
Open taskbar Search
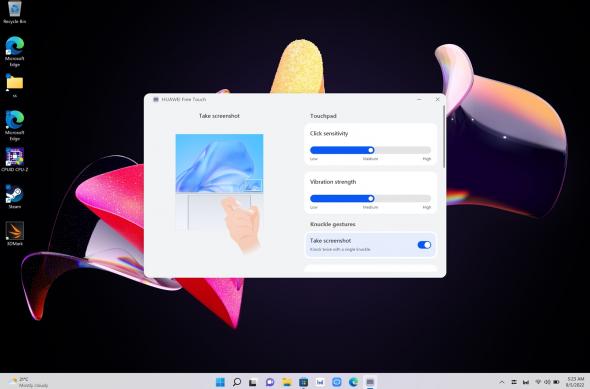(x=237, y=382)
